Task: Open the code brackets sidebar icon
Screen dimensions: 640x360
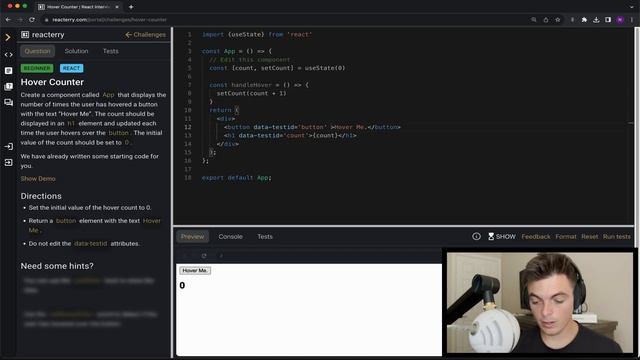Action: point(8,54)
